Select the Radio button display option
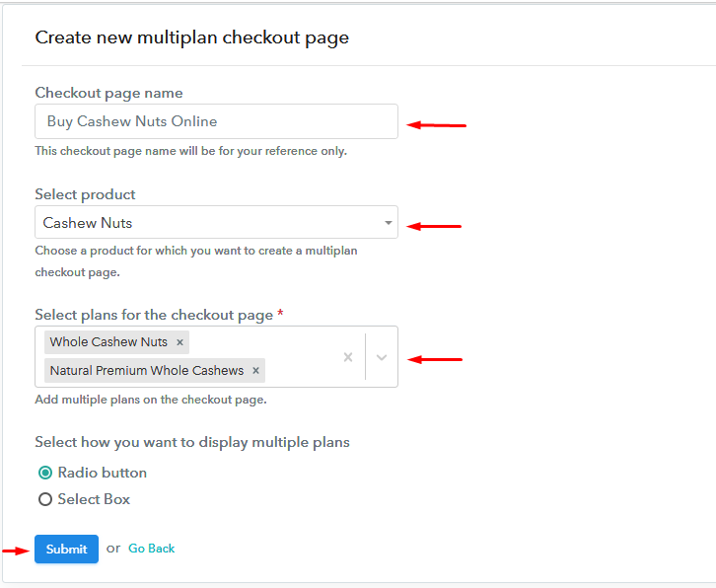 point(45,473)
